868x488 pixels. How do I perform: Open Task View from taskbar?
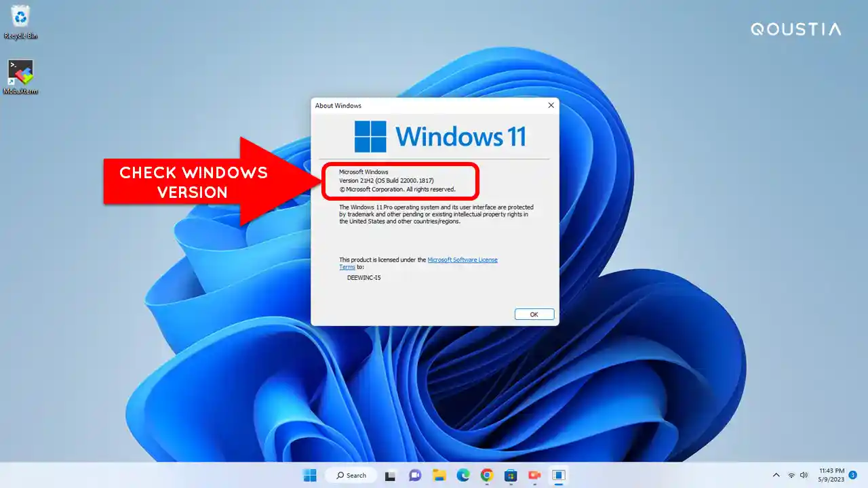(x=391, y=475)
